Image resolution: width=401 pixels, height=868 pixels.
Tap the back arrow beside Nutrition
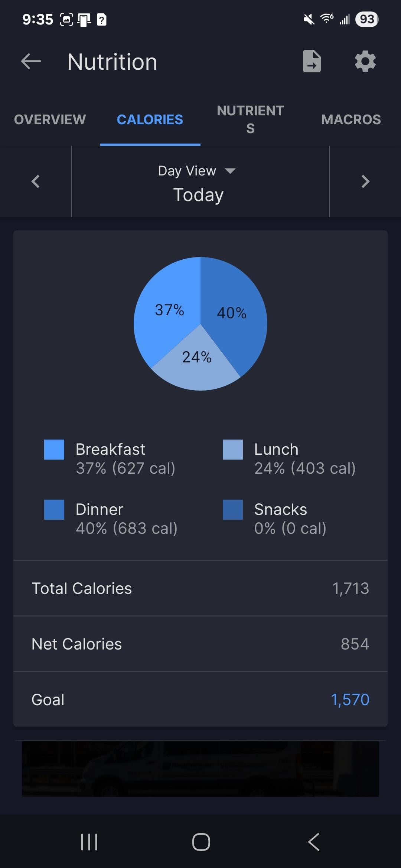(31, 61)
